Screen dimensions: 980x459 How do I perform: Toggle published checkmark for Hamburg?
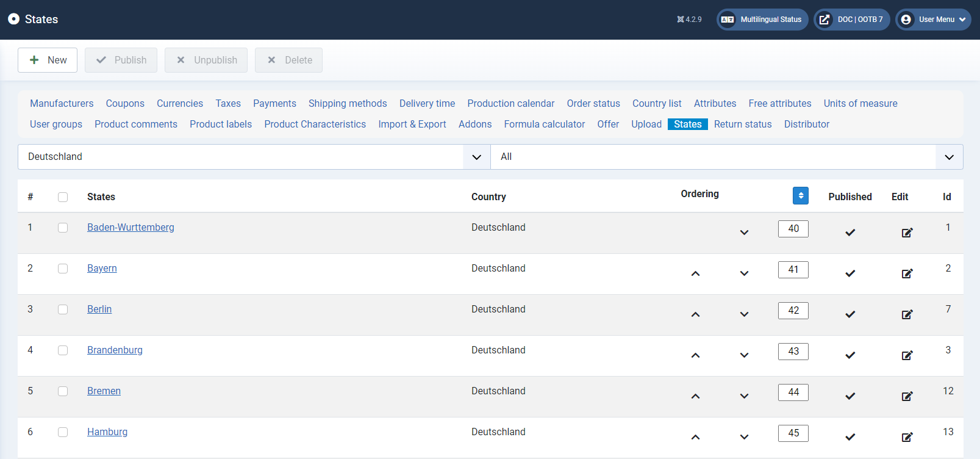[x=850, y=437]
